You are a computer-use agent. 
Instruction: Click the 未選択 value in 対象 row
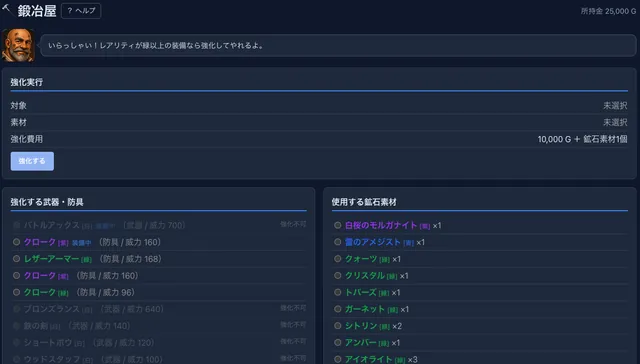click(615, 106)
